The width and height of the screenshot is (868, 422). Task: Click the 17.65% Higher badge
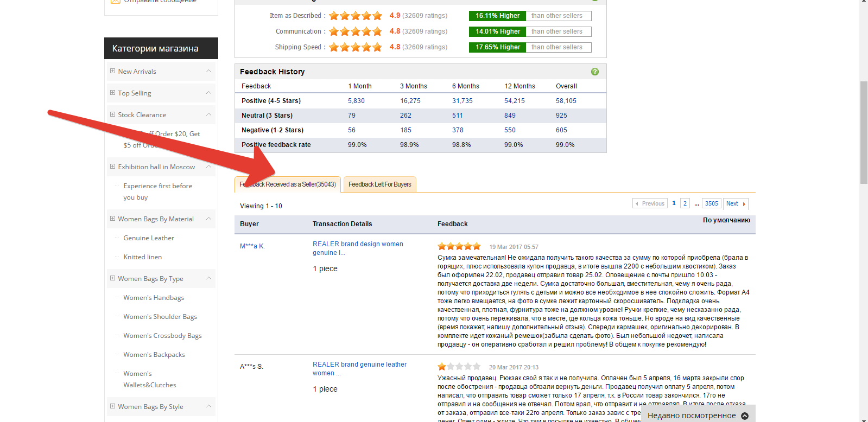pos(498,47)
